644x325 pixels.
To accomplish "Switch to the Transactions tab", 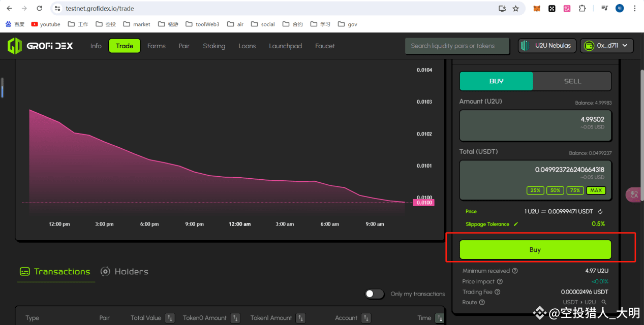I will (55, 272).
